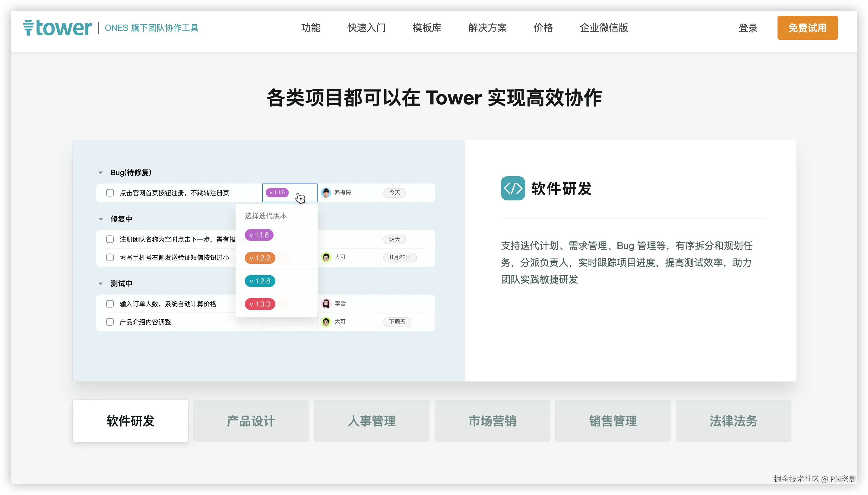Click the 软件研发 code icon

tap(513, 188)
